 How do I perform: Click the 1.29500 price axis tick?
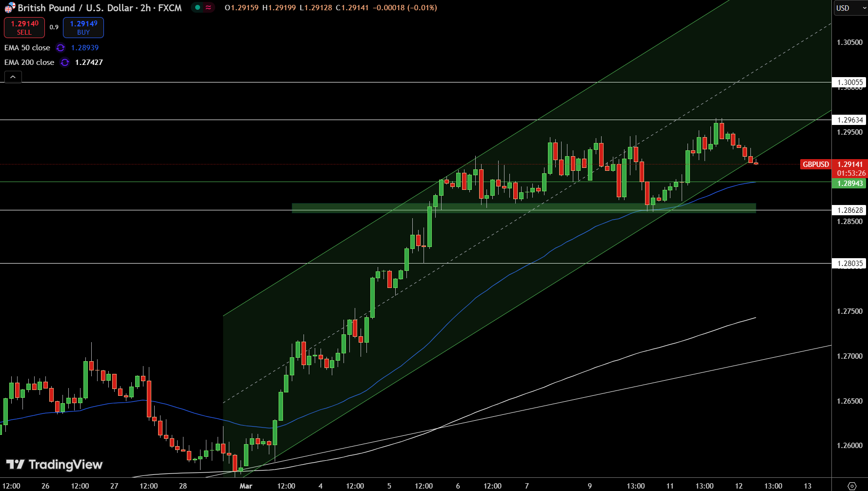[x=849, y=132]
